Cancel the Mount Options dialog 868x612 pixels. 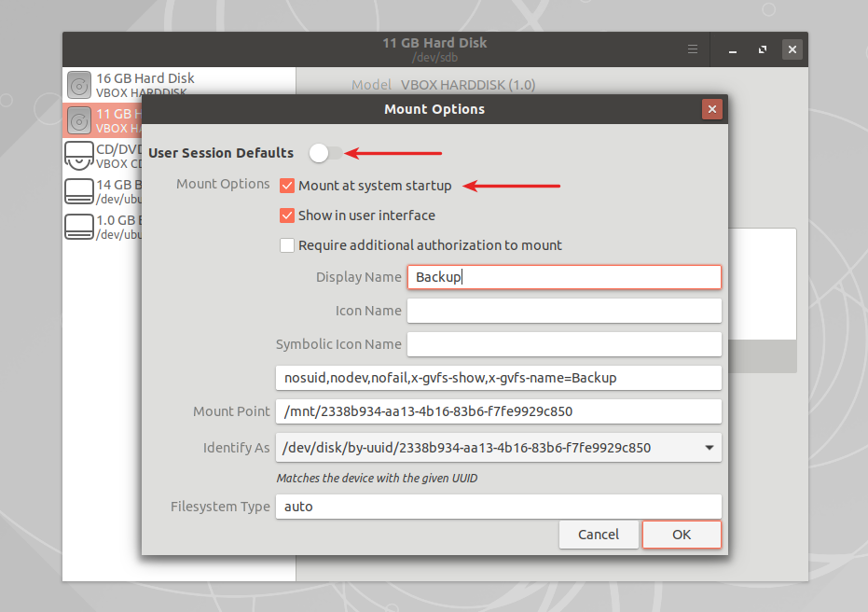[599, 535]
